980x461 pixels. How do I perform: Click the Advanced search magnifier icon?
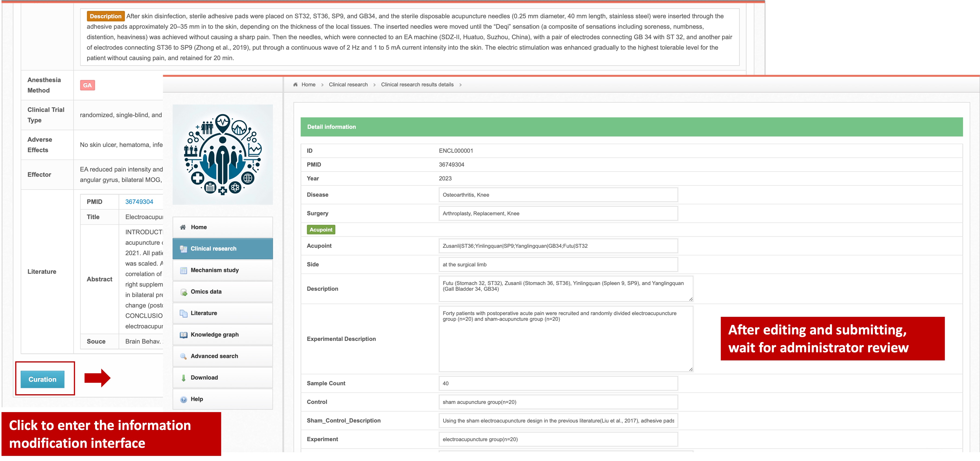(x=183, y=356)
